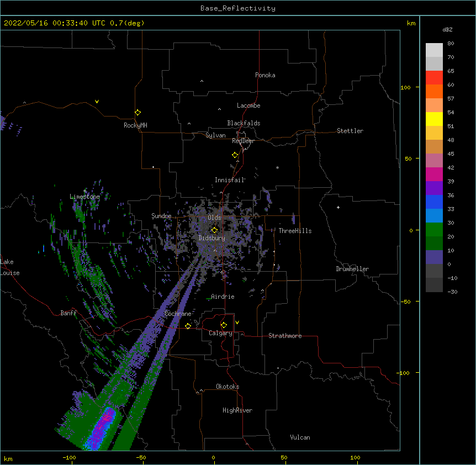
Task: Click the gold 48–51 dBZ legend swatch
Action: tap(434, 133)
